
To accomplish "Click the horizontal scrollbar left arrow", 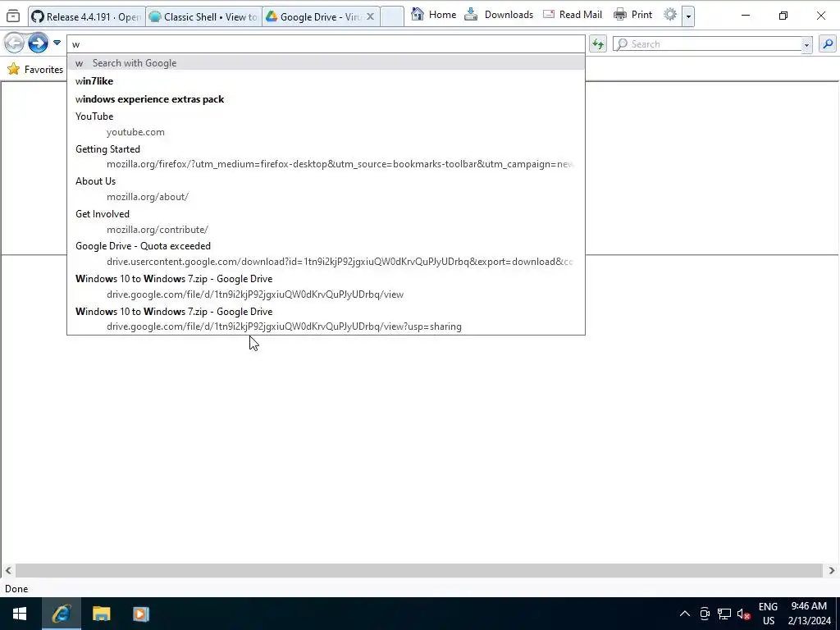I will (x=8, y=571).
